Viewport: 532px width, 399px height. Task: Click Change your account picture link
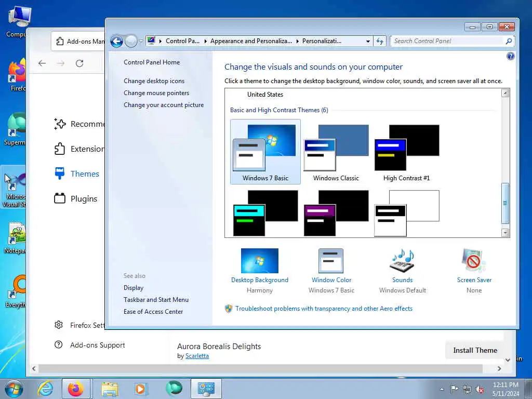(164, 105)
